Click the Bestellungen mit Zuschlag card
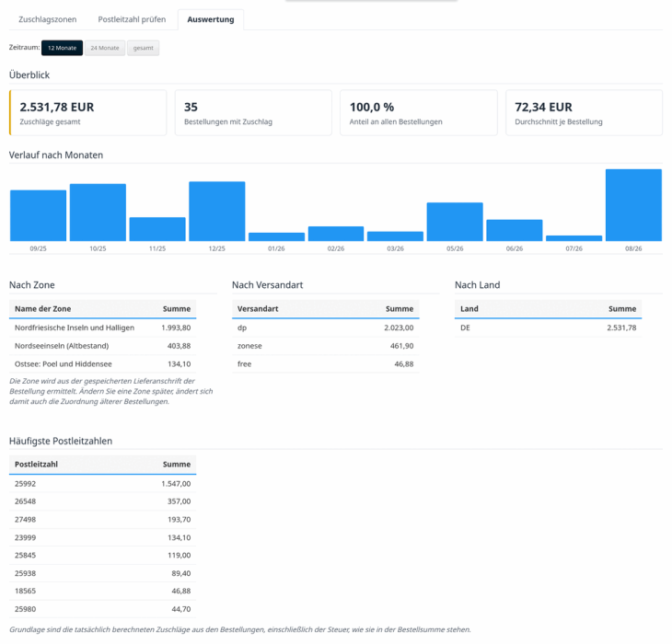The image size is (672, 644). pos(253,113)
